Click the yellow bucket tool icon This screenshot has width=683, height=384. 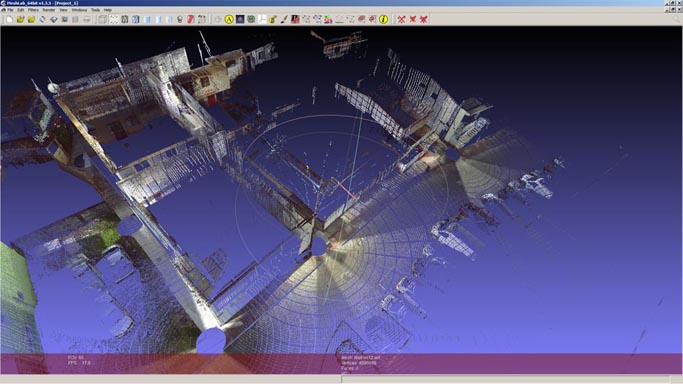pos(273,19)
